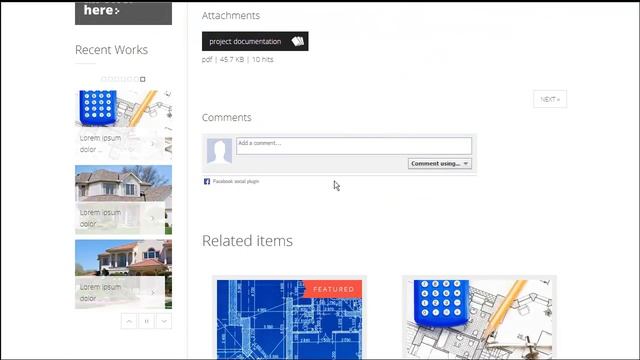Image resolution: width=640 pixels, height=360 pixels.
Task: Pause the Recent Works carousel
Action: pos(147,321)
